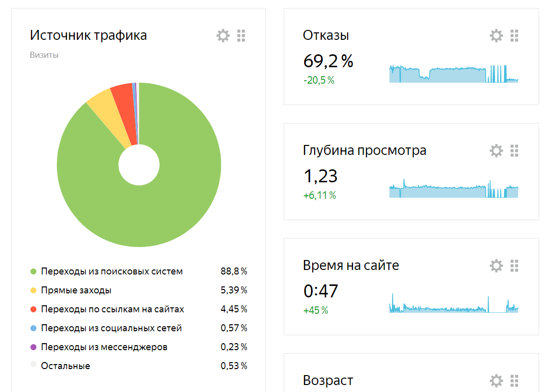
Task: Click the 0,57 % value
Action: pyautogui.click(x=234, y=328)
